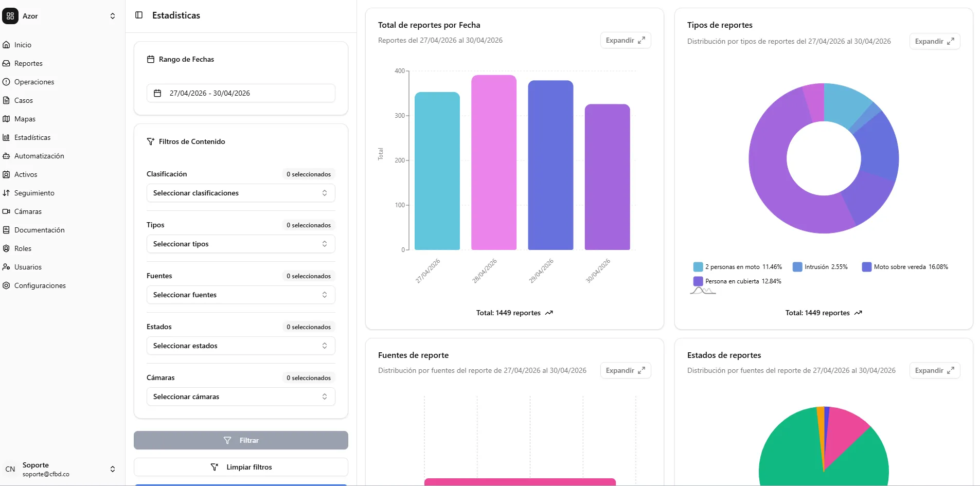This screenshot has height=486, width=980.
Task: Click the Operaciones sidebar icon
Action: pos(6,82)
